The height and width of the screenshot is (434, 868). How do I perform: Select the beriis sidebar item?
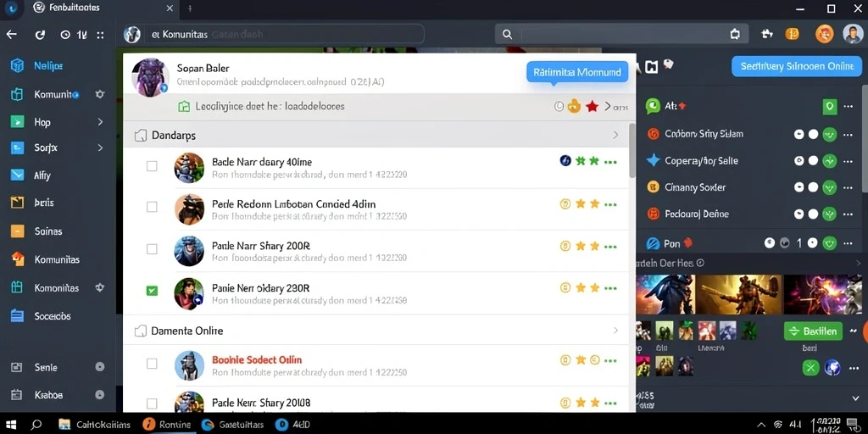point(33,203)
